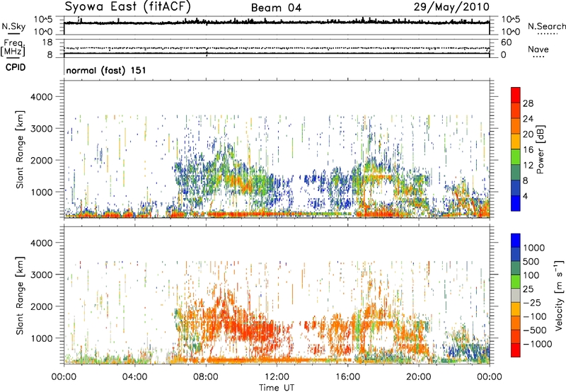Click the 'Power [dB]' colorbar label
Viewport: 566px width, 392px height.
pyautogui.click(x=541, y=149)
